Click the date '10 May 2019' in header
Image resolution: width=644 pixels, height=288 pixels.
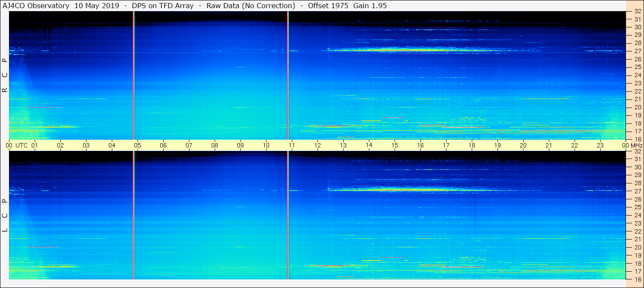pyautogui.click(x=97, y=6)
